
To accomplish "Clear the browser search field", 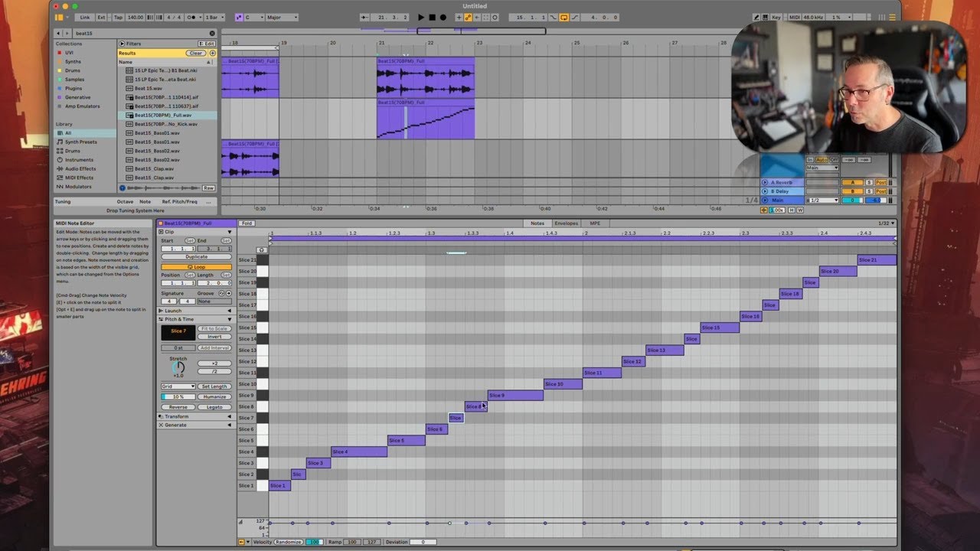I will (x=212, y=34).
